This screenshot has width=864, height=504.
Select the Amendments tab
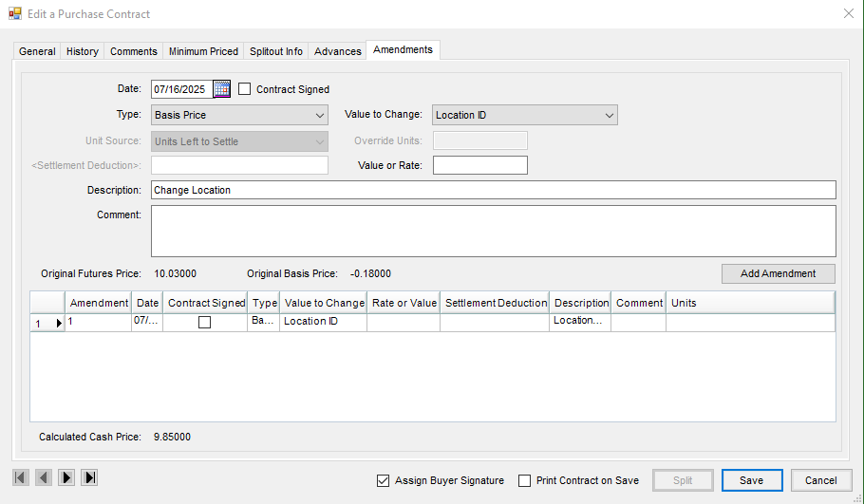403,49
